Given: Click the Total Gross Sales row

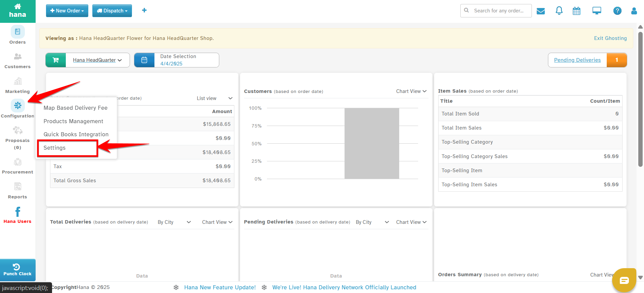Looking at the screenshot, I should click(x=142, y=181).
